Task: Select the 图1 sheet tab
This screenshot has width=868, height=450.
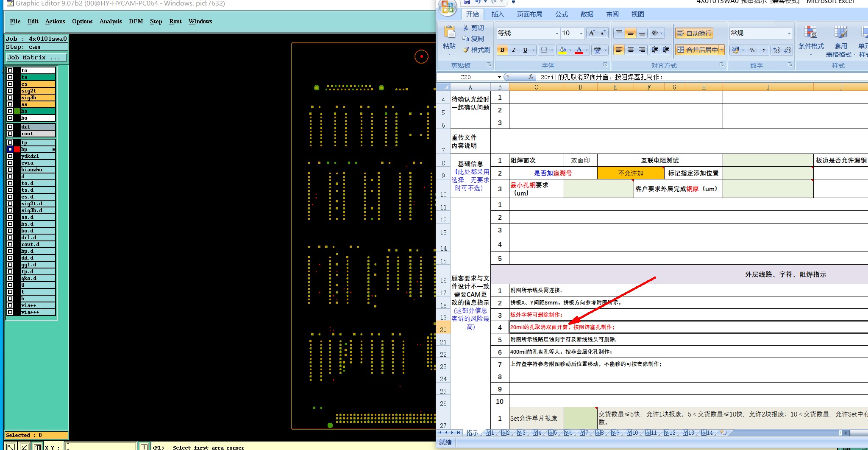Action: coord(490,433)
